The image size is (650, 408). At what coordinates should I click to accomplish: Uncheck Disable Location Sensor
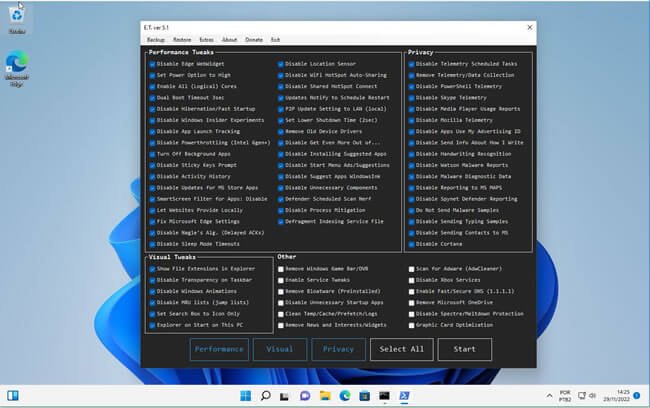(x=281, y=64)
